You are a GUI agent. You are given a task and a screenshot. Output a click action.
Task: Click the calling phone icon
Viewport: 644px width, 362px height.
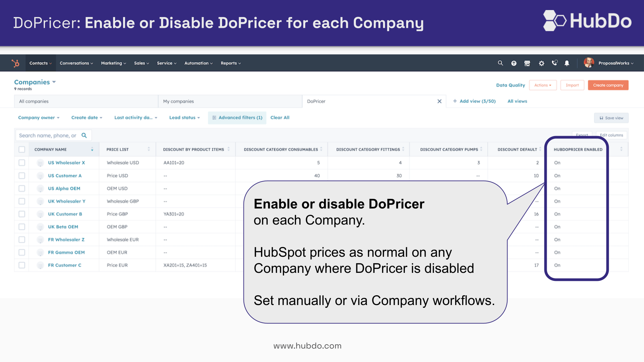pyautogui.click(x=554, y=63)
